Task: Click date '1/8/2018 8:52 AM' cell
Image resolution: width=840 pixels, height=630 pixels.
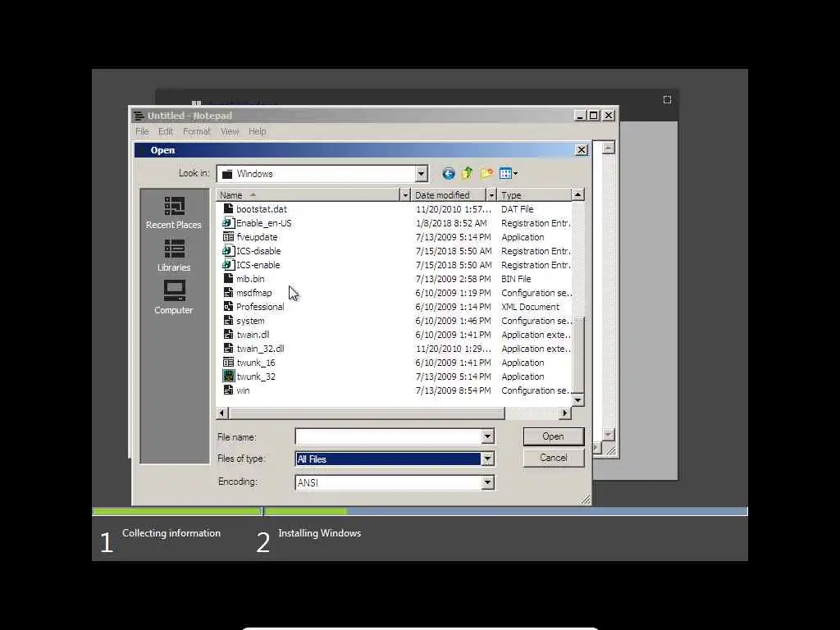Action: pyautogui.click(x=451, y=223)
